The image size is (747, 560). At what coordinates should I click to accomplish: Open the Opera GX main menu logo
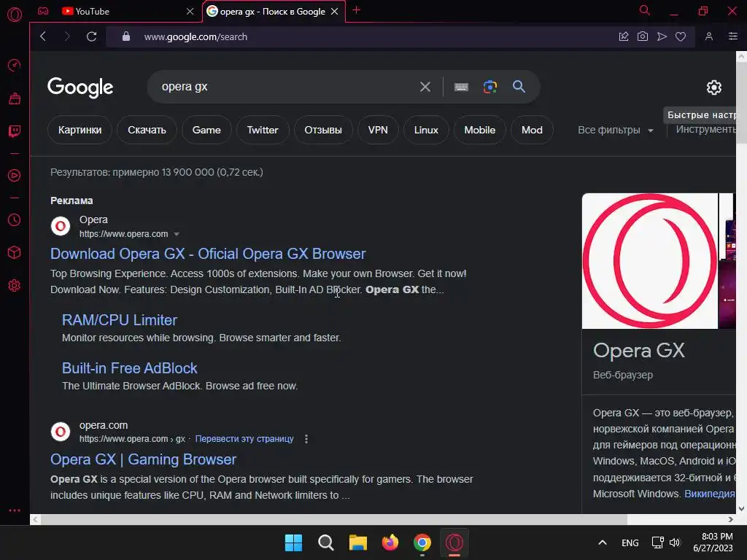coord(15,15)
